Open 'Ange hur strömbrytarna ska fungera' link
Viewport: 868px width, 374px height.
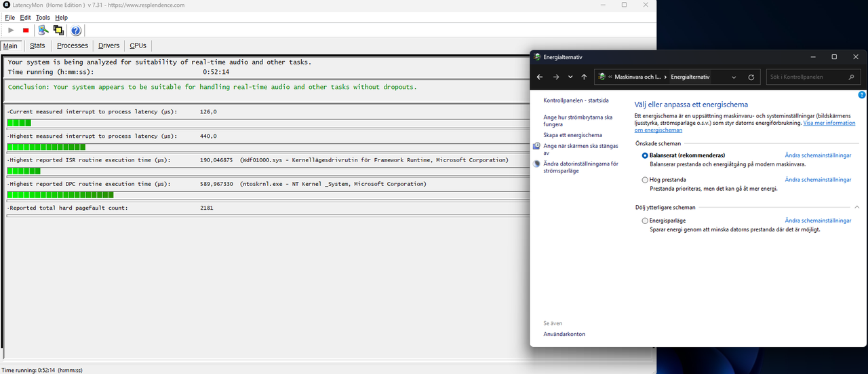pyautogui.click(x=578, y=121)
